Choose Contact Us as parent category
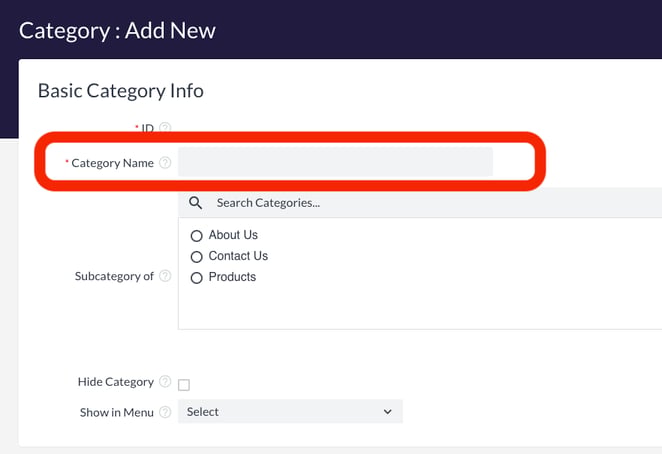Screen dimensions: 662x454 click(x=197, y=257)
